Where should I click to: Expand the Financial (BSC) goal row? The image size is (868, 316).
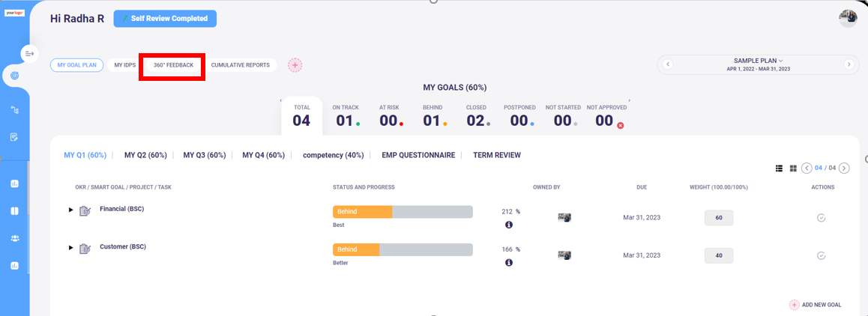click(71, 210)
